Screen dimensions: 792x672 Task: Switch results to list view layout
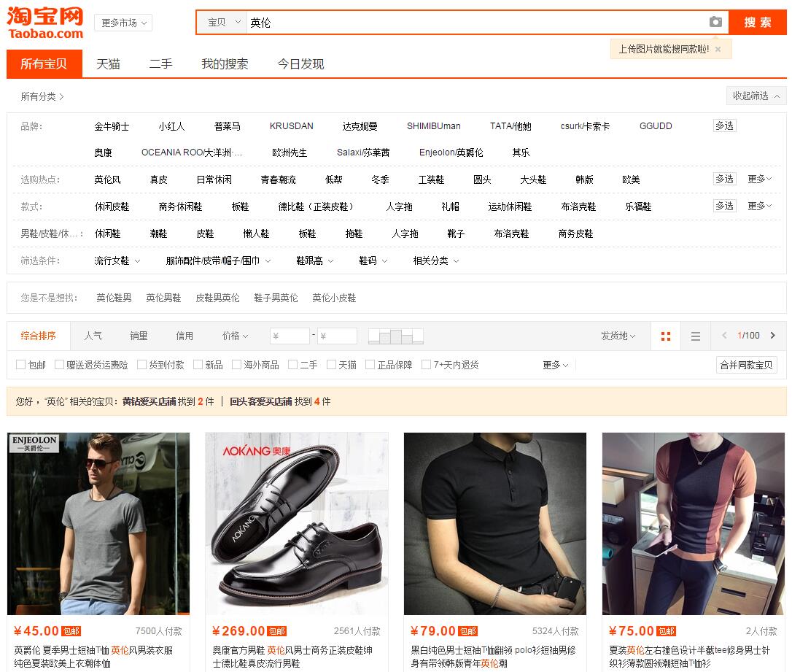tap(695, 336)
